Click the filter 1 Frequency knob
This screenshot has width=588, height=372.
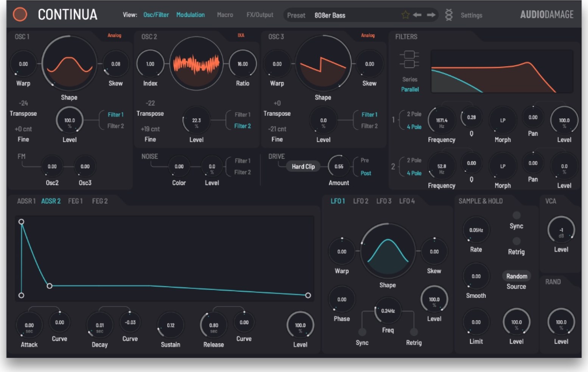[442, 120]
